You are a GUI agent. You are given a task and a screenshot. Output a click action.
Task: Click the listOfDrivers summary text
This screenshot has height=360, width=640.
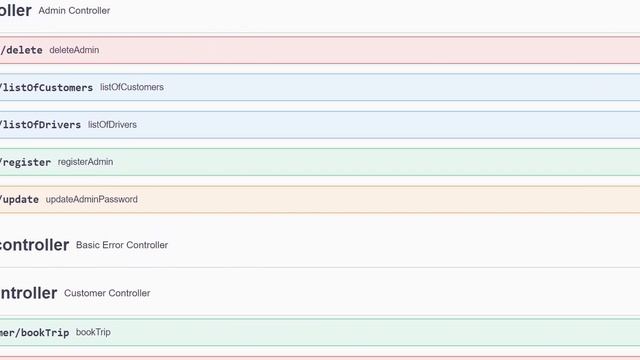(x=112, y=125)
